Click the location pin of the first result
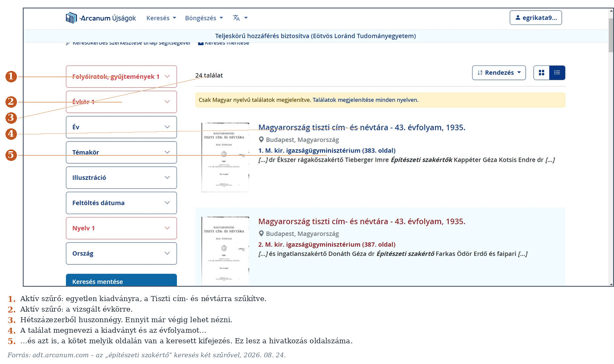This screenshot has width=614, height=364. 261,140
